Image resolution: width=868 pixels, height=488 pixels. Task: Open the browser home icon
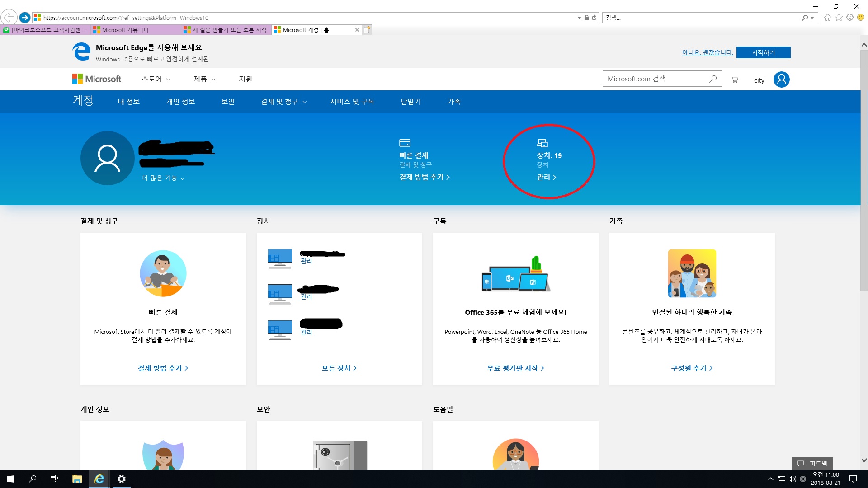[x=827, y=18]
